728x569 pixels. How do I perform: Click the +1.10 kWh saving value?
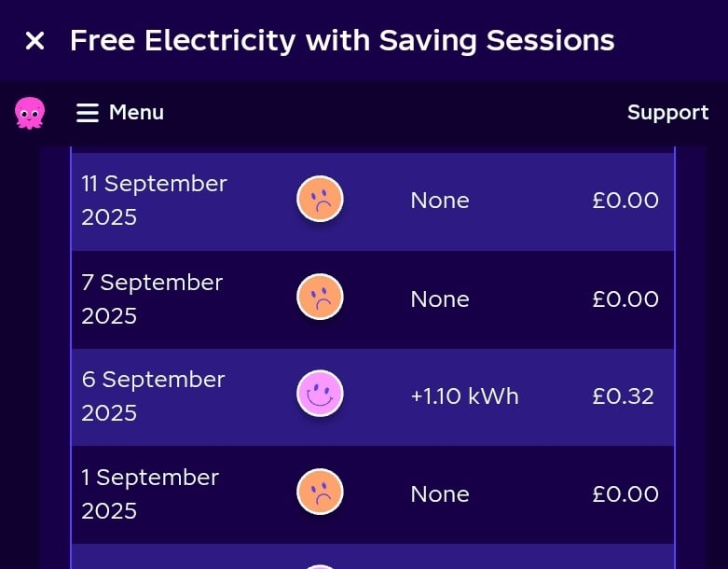coord(464,396)
